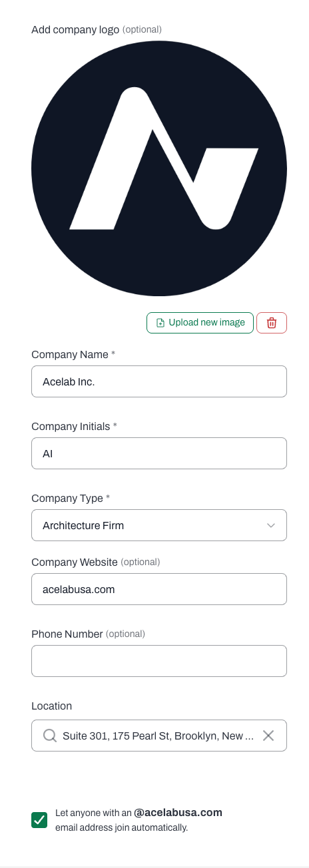Delete the logo with the red trash icon

[272, 323]
